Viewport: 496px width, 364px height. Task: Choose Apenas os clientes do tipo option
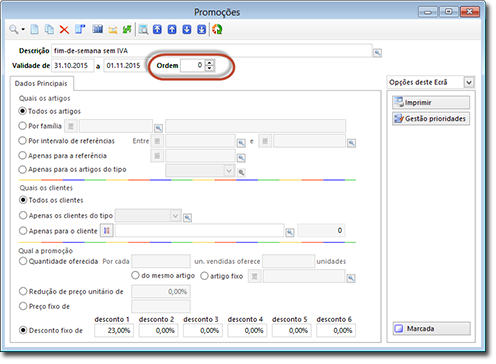point(23,215)
